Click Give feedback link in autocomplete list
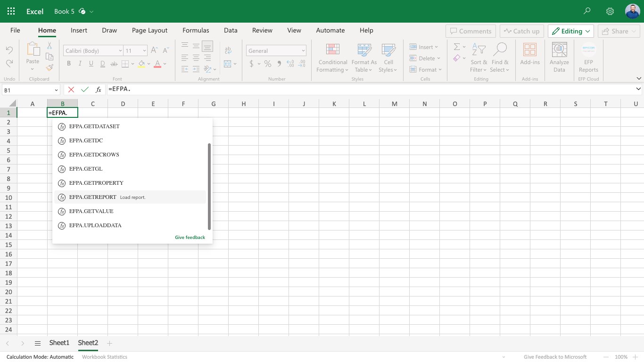Image resolution: width=644 pixels, height=362 pixels. 190,237
